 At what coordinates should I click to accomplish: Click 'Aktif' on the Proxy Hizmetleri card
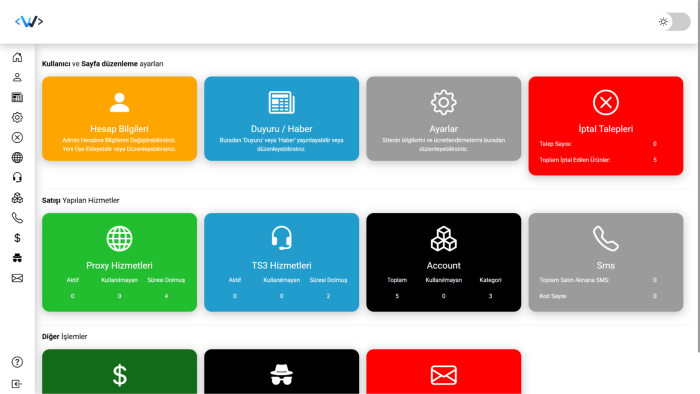pos(72,280)
